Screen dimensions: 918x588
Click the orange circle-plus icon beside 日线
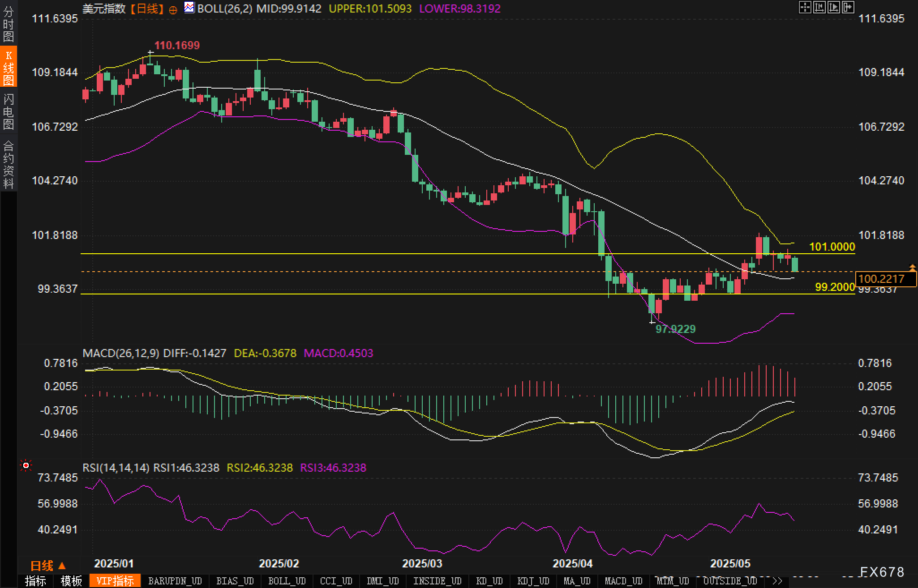[173, 10]
